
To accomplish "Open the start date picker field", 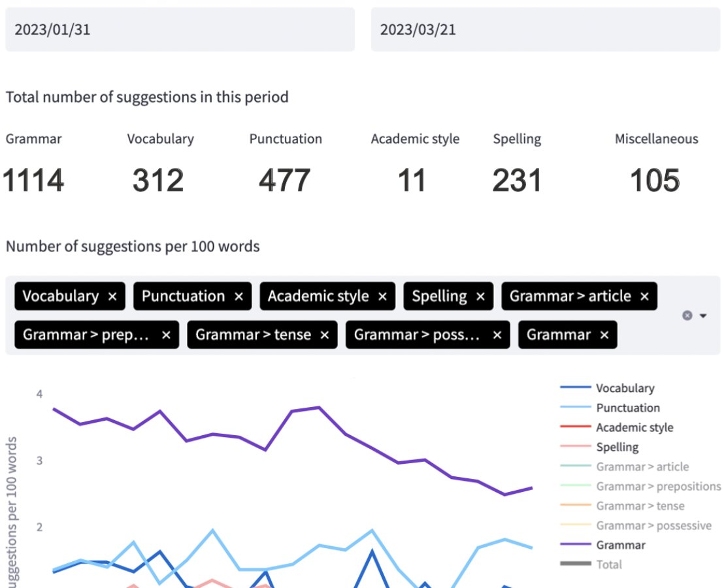I will (x=180, y=29).
